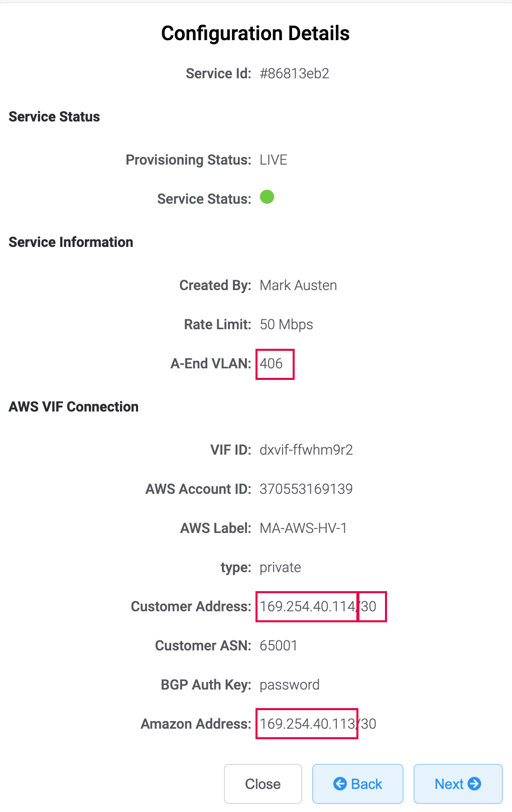Click the back arrow icon inside Back button
The width and height of the screenshot is (512, 812).
pos(340,783)
